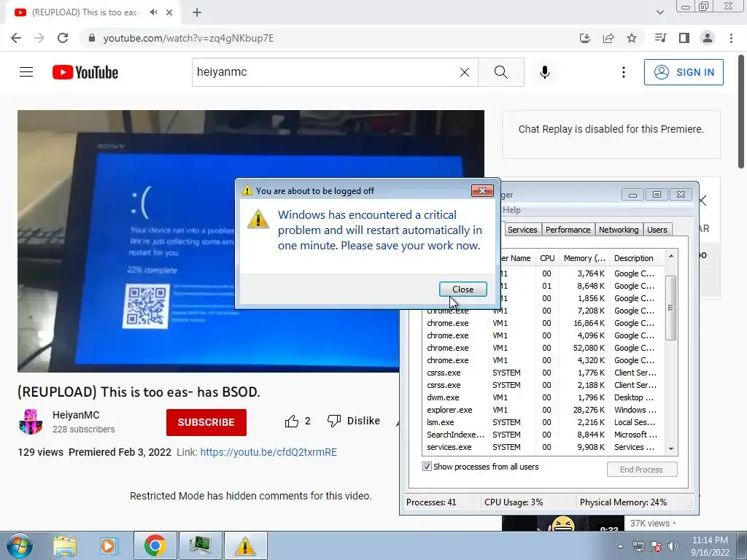
Task: Toggle Show processes from all users checkbox
Action: click(x=427, y=467)
